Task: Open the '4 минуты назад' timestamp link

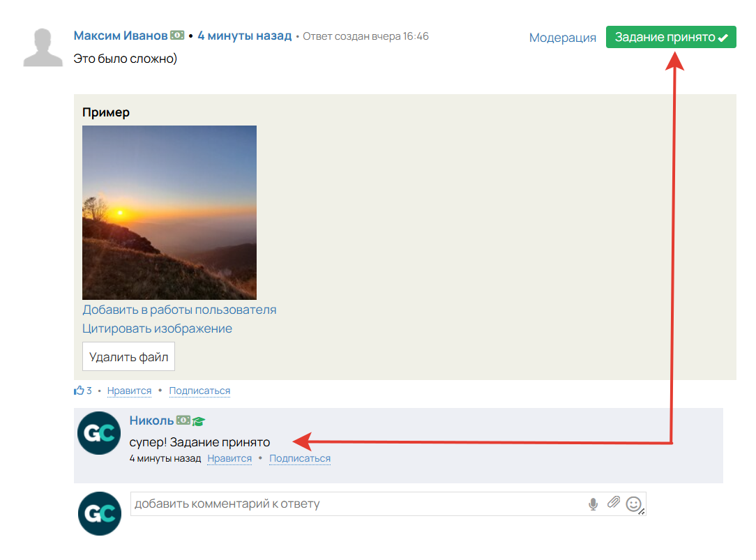Action: click(245, 36)
